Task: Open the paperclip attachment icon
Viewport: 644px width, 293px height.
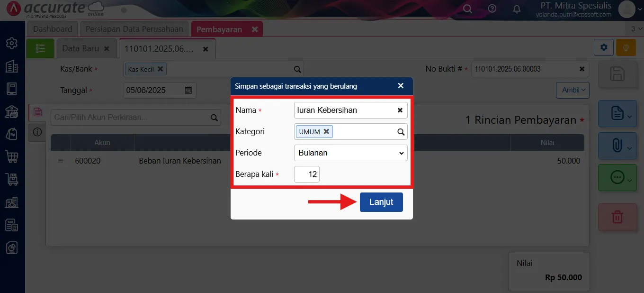Action: (x=617, y=146)
